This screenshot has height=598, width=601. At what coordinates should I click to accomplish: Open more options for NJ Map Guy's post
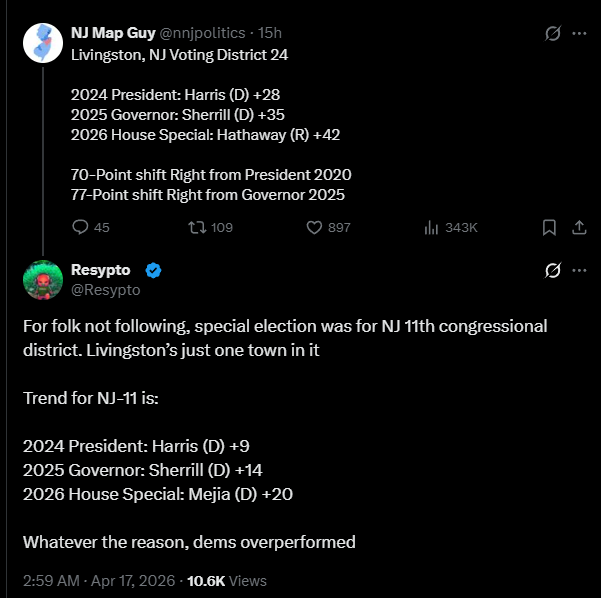579,33
